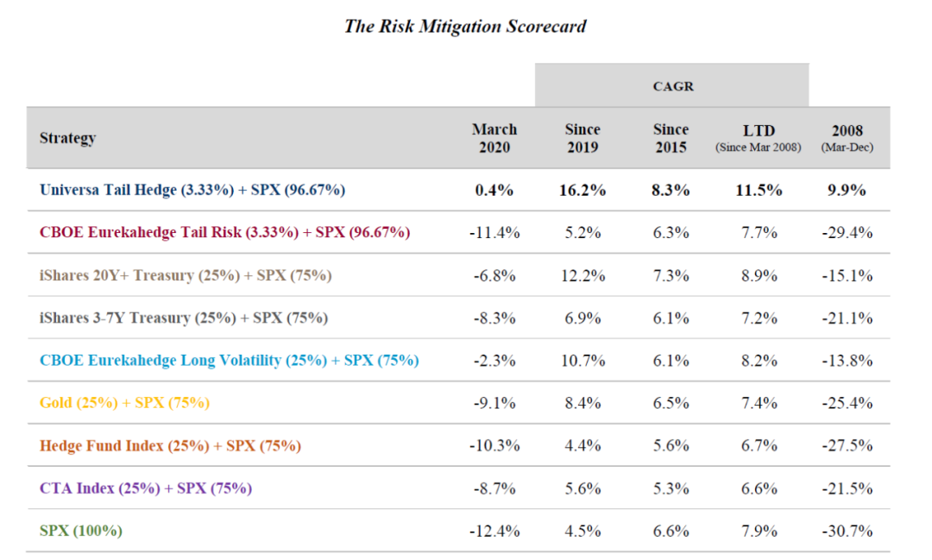Select the CAGR header cell
The width and height of the screenshot is (932, 560).
pos(672,86)
